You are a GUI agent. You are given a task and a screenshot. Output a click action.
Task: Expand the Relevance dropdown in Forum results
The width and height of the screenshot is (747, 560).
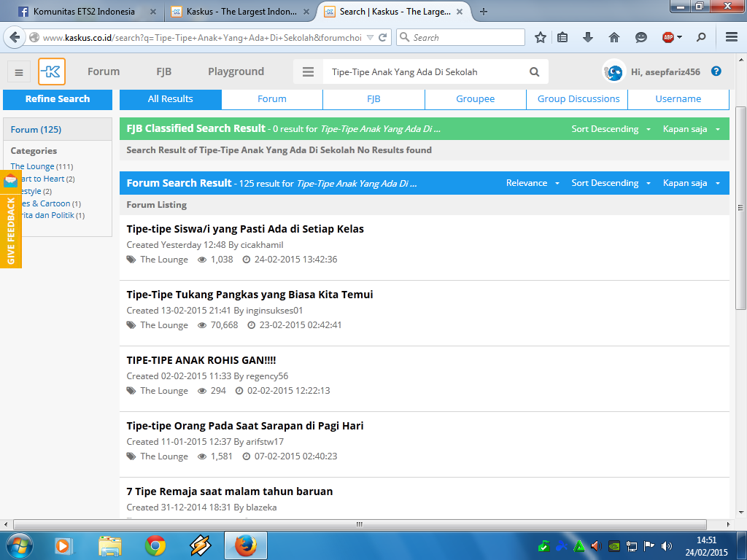tap(533, 183)
